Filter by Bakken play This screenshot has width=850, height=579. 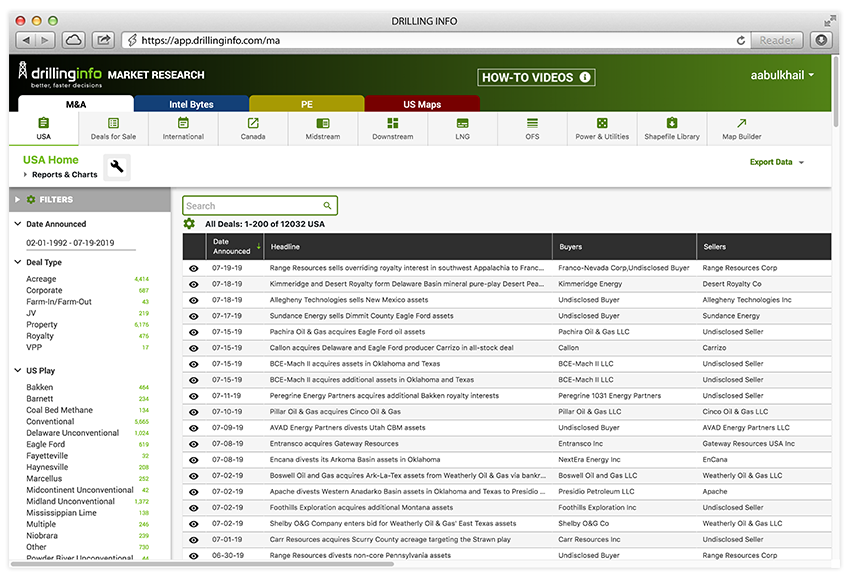coord(40,387)
